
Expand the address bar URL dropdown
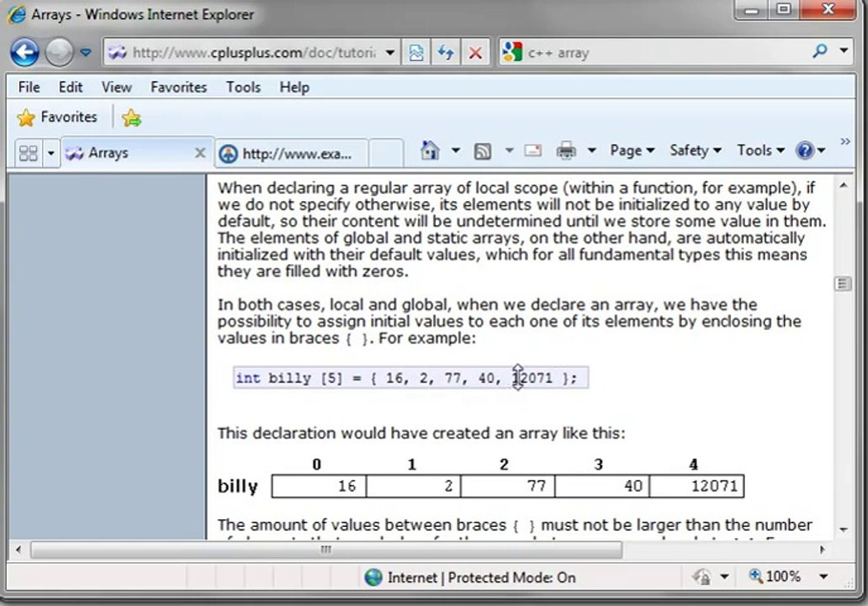click(x=389, y=52)
